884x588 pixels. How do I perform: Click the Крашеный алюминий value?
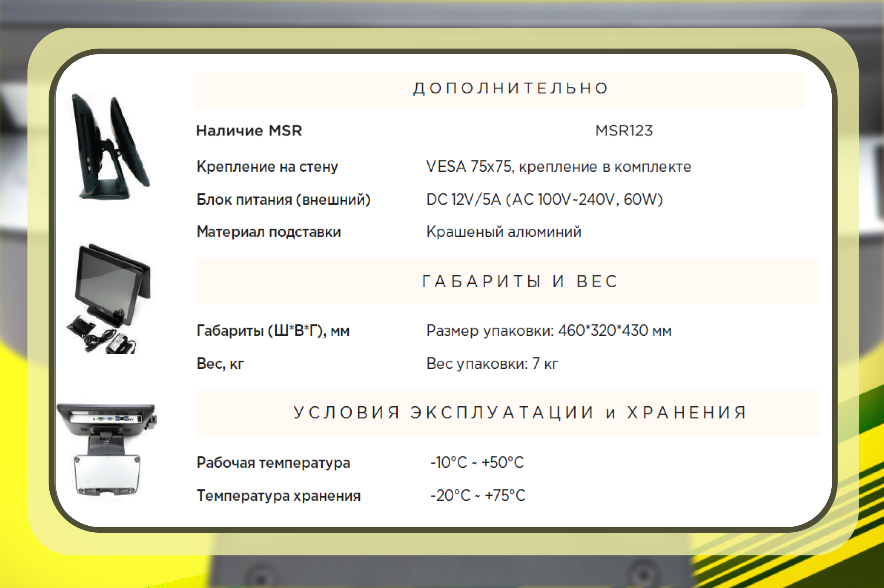504,232
